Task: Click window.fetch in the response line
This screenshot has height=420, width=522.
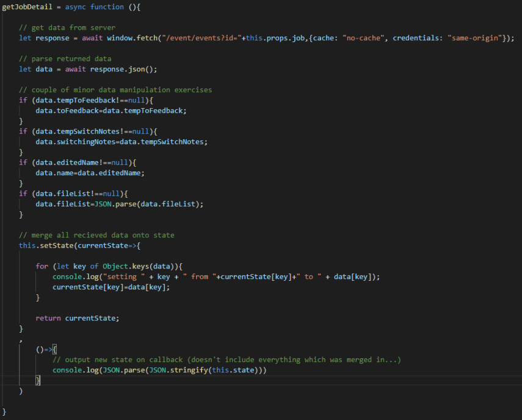Action: tap(132, 38)
